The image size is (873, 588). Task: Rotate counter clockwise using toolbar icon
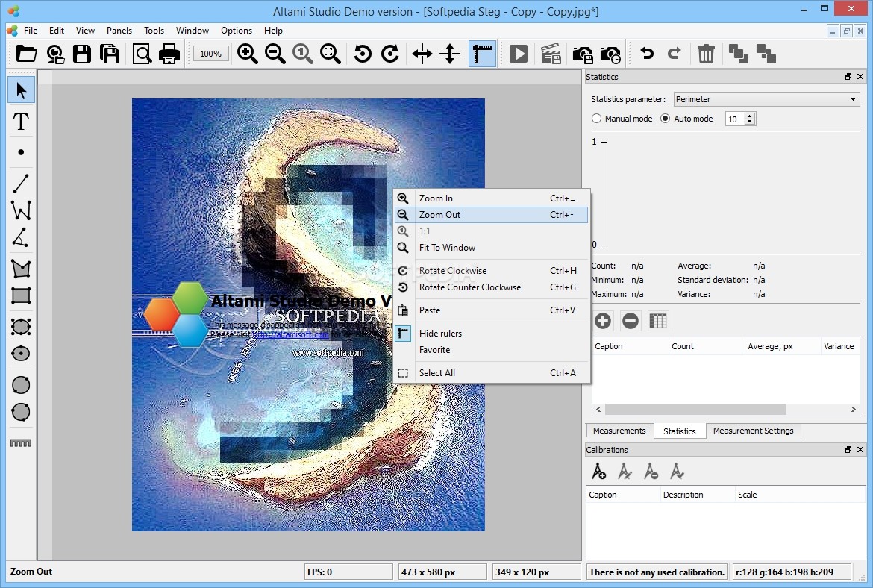click(363, 54)
